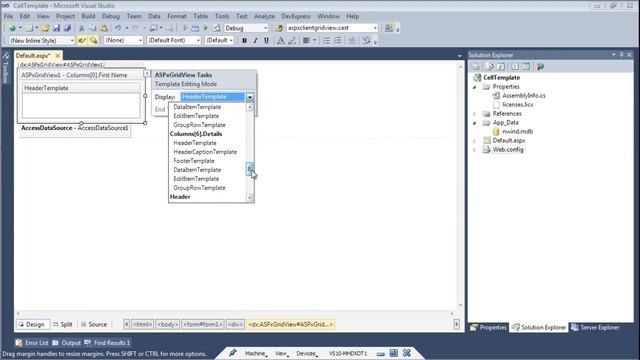Switch to the Server Explorer tab

[595, 327]
